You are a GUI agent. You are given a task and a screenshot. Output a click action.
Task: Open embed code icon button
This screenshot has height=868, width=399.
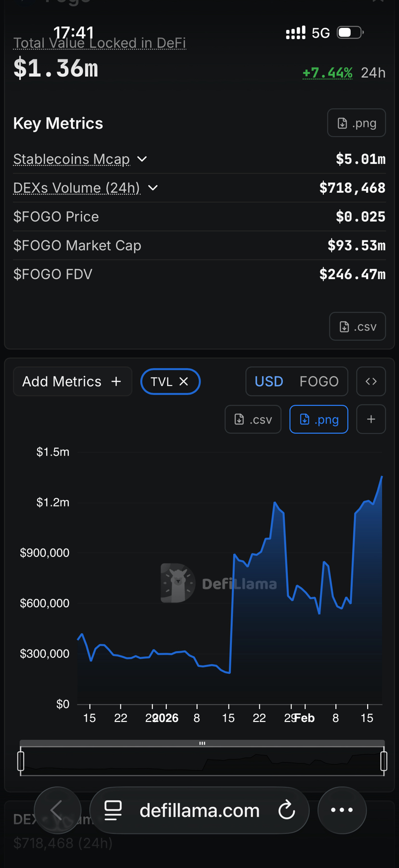[371, 381]
